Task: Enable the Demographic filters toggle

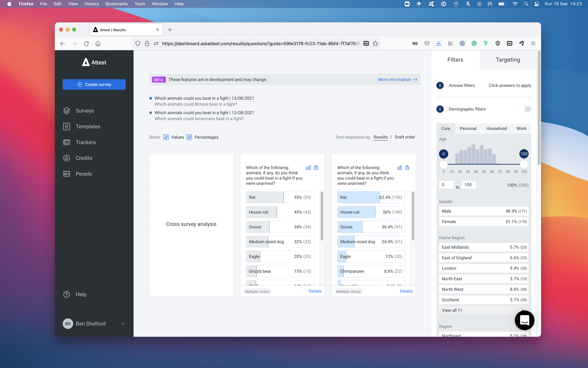Action: tap(524, 109)
